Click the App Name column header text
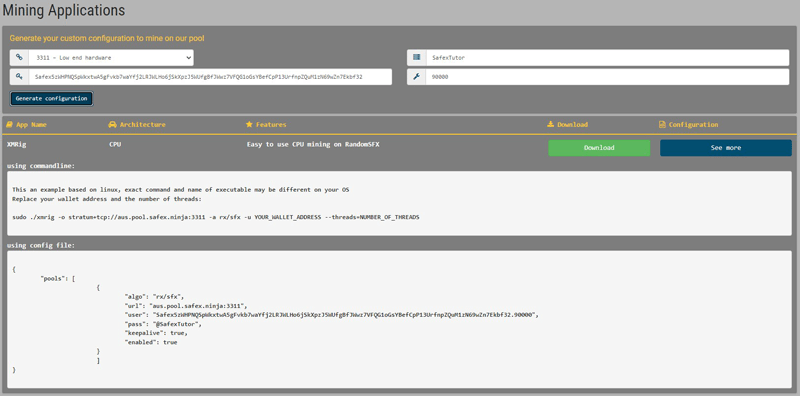The width and height of the screenshot is (800, 396). pos(31,125)
